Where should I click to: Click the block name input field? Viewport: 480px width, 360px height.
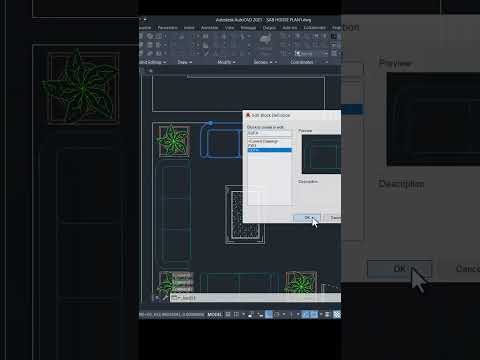click(x=269, y=133)
